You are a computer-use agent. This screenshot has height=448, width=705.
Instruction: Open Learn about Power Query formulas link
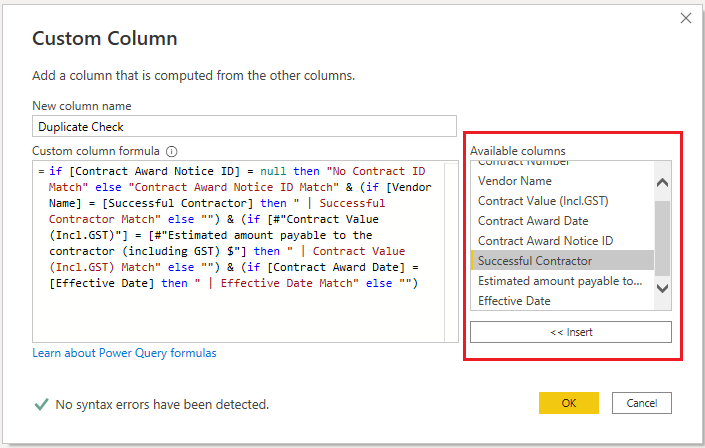[124, 353]
